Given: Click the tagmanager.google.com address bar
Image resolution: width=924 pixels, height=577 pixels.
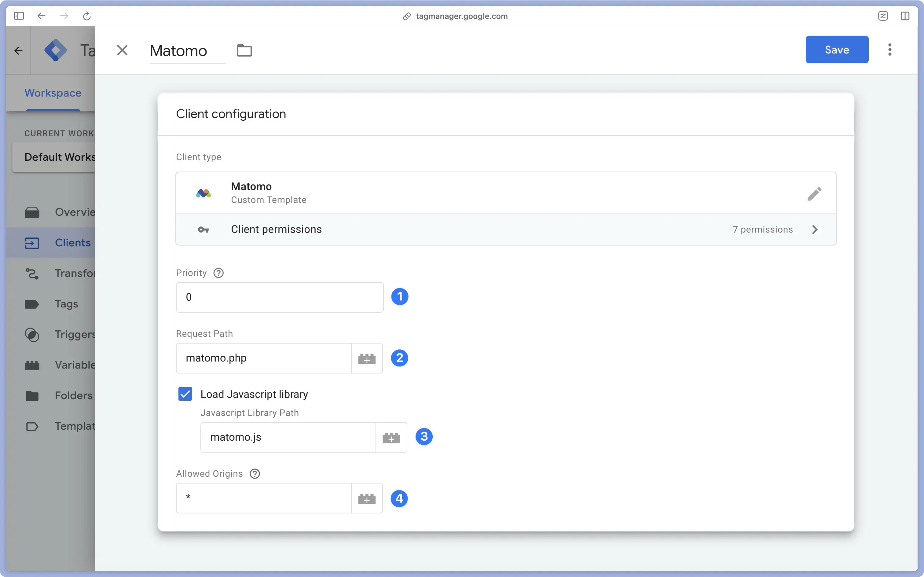Looking at the screenshot, I should click(x=462, y=16).
